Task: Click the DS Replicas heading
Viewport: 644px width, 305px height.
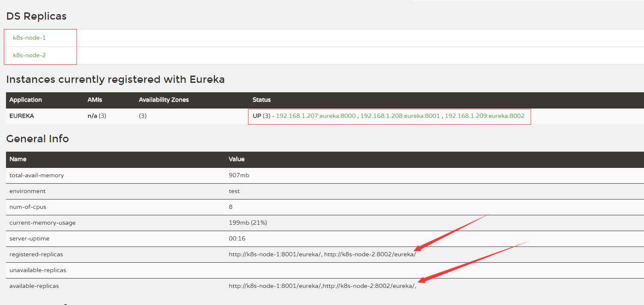Action: (x=36, y=16)
